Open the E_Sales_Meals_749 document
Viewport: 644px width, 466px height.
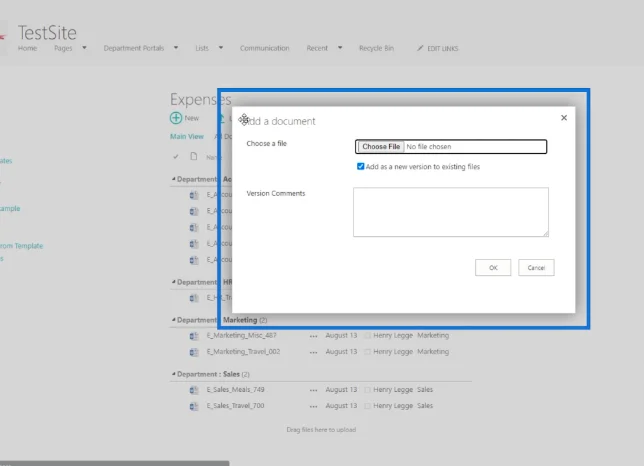point(235,389)
